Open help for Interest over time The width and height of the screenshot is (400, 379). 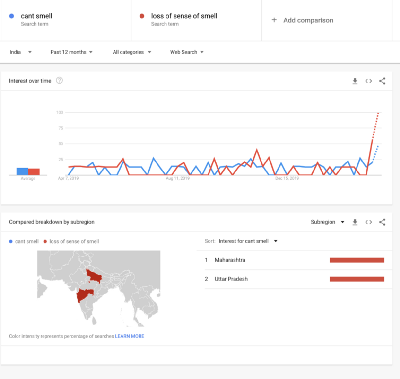coord(59,81)
